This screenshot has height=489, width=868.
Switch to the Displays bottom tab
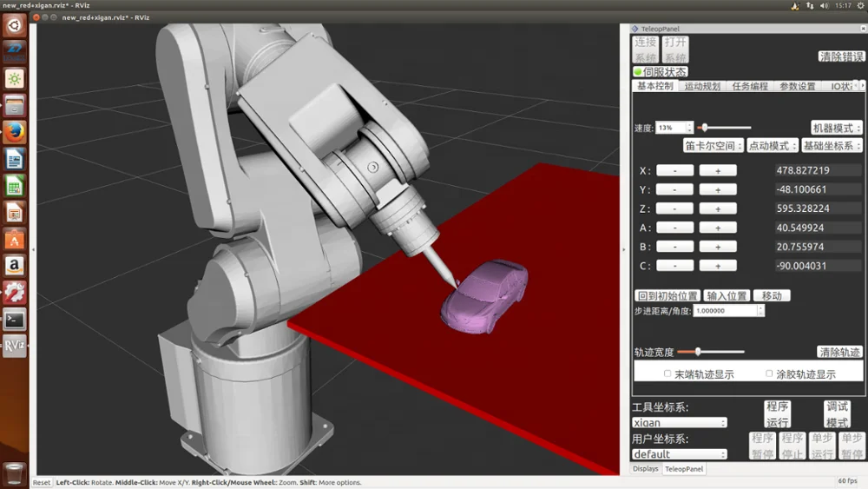pyautogui.click(x=646, y=468)
